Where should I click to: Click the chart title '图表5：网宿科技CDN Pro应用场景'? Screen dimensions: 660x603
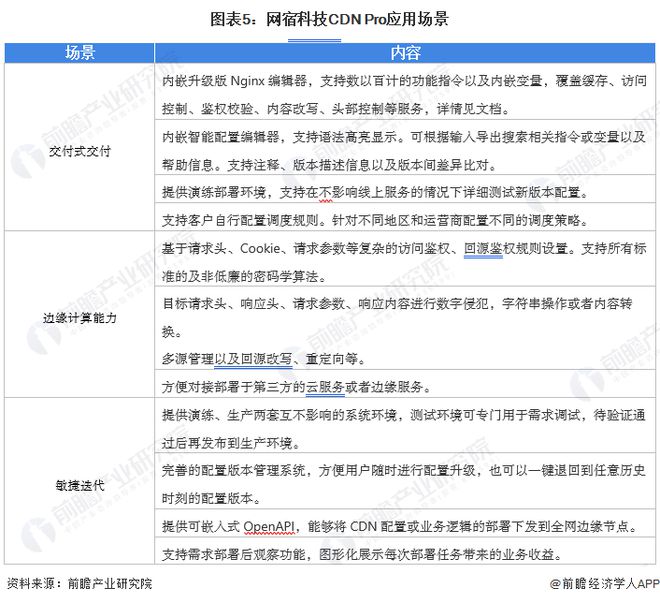329,19
